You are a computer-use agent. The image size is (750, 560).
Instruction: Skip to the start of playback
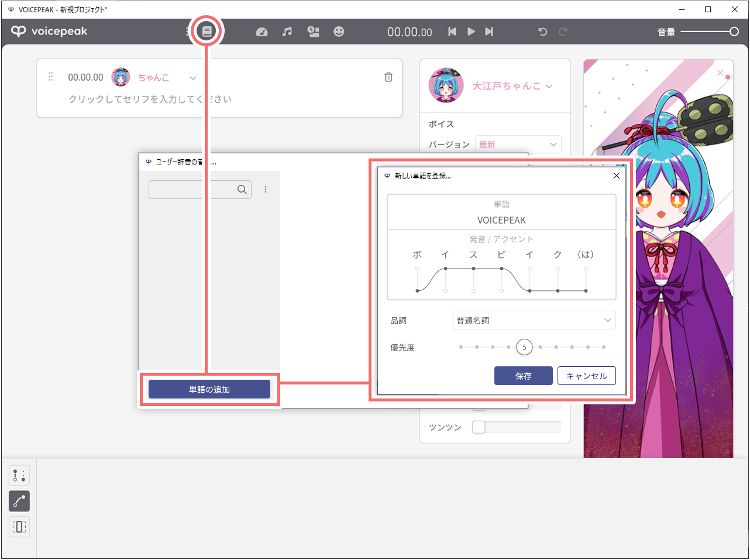[x=452, y=32]
